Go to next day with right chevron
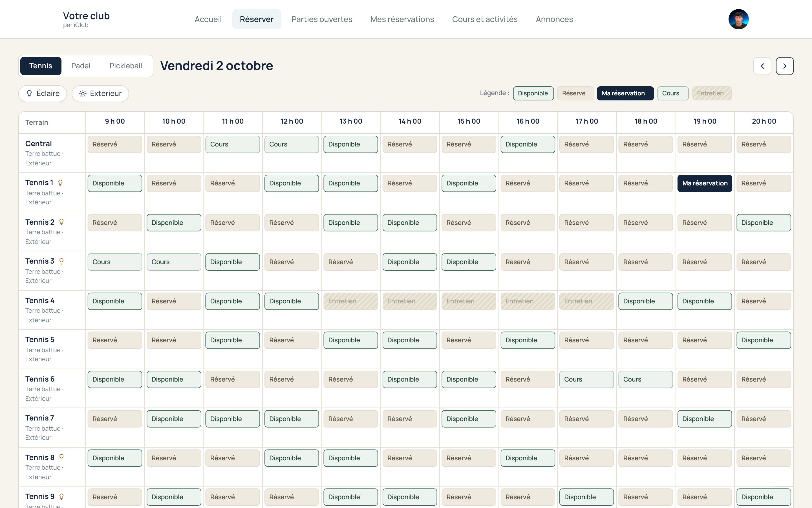812x508 pixels. [784, 66]
